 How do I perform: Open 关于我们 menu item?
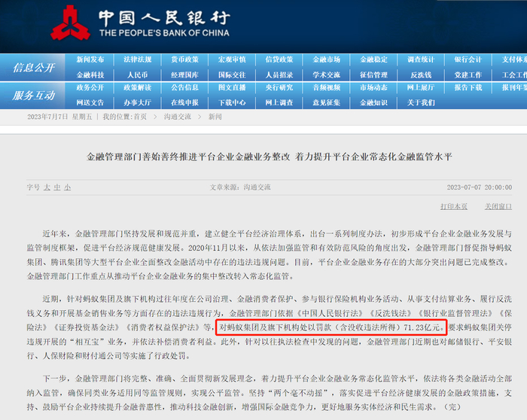[x=421, y=102]
